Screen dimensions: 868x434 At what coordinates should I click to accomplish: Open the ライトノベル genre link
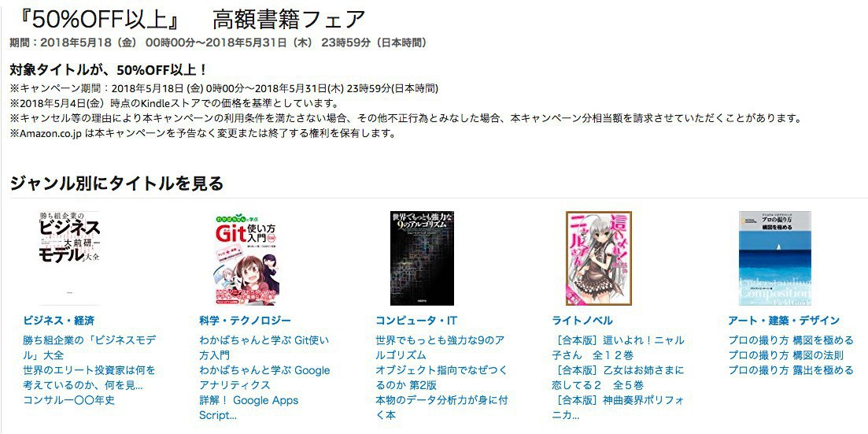click(x=582, y=321)
